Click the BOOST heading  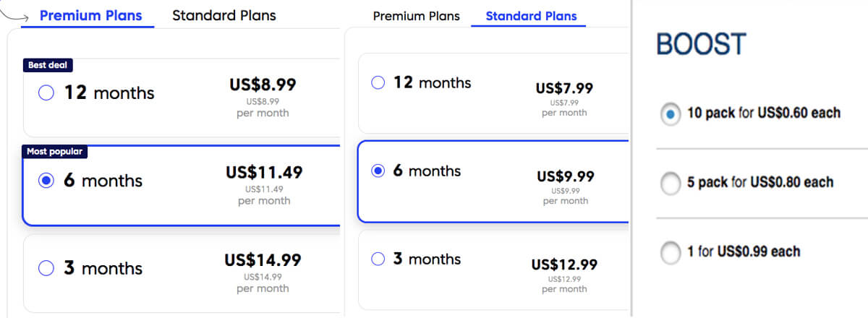click(x=700, y=45)
